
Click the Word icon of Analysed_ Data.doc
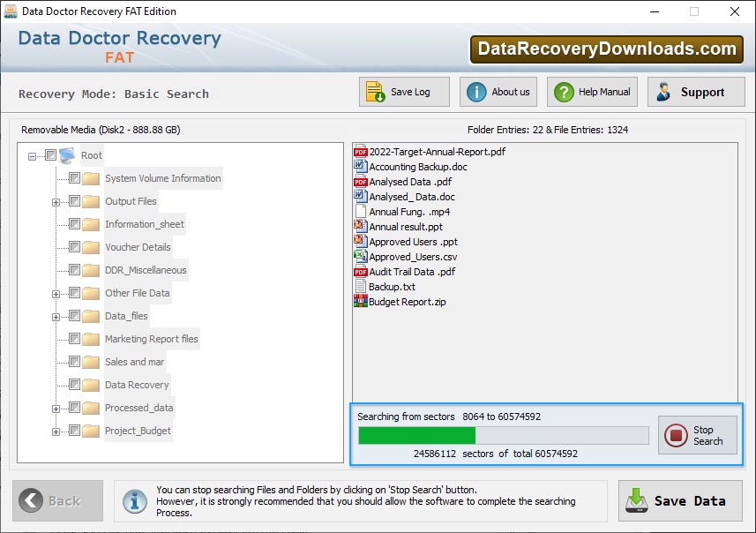coord(361,197)
